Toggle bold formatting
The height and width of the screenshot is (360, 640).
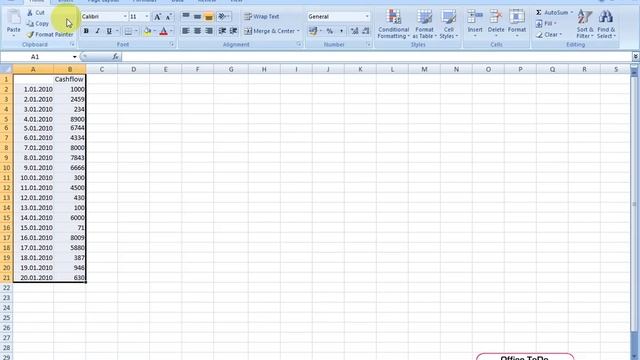86,31
